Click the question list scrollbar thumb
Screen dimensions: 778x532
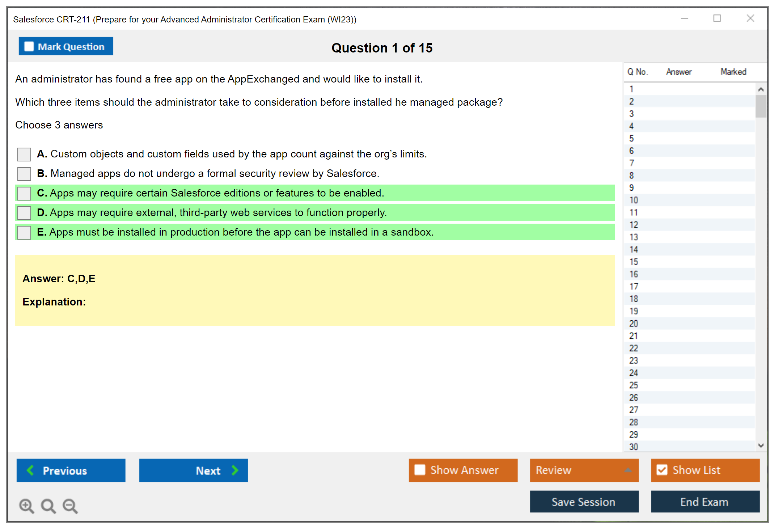tap(761, 106)
